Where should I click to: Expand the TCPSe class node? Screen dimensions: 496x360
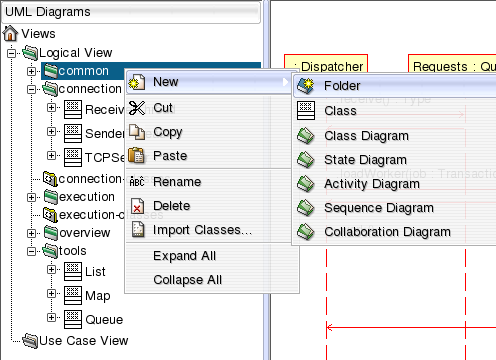(x=51, y=156)
